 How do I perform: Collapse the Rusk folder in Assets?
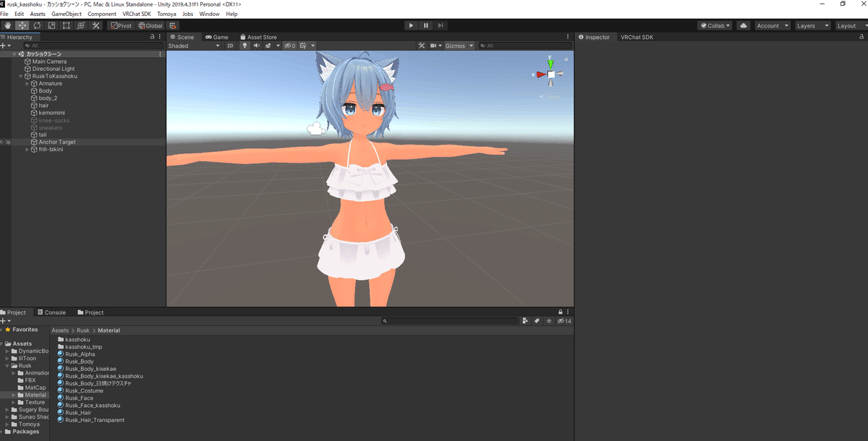point(8,366)
